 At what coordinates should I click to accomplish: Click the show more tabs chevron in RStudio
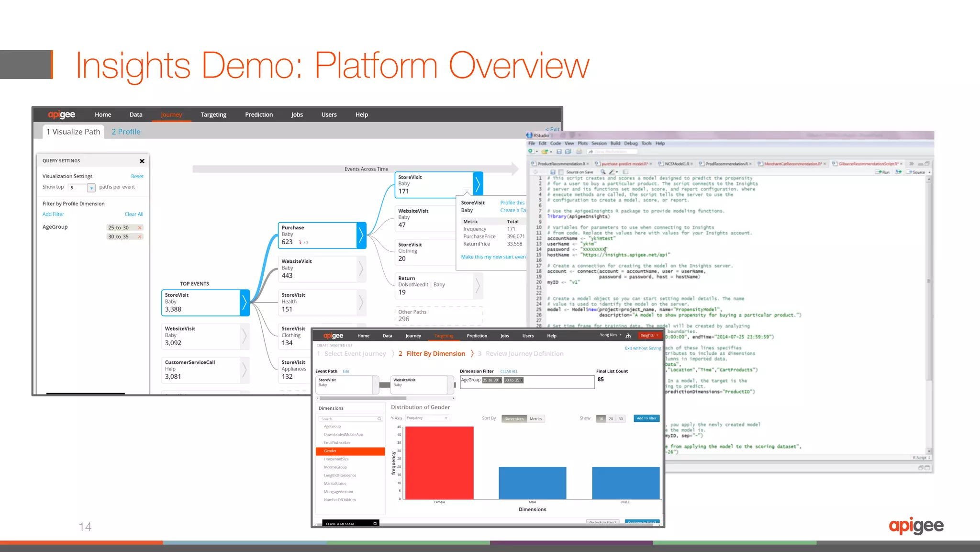(912, 164)
